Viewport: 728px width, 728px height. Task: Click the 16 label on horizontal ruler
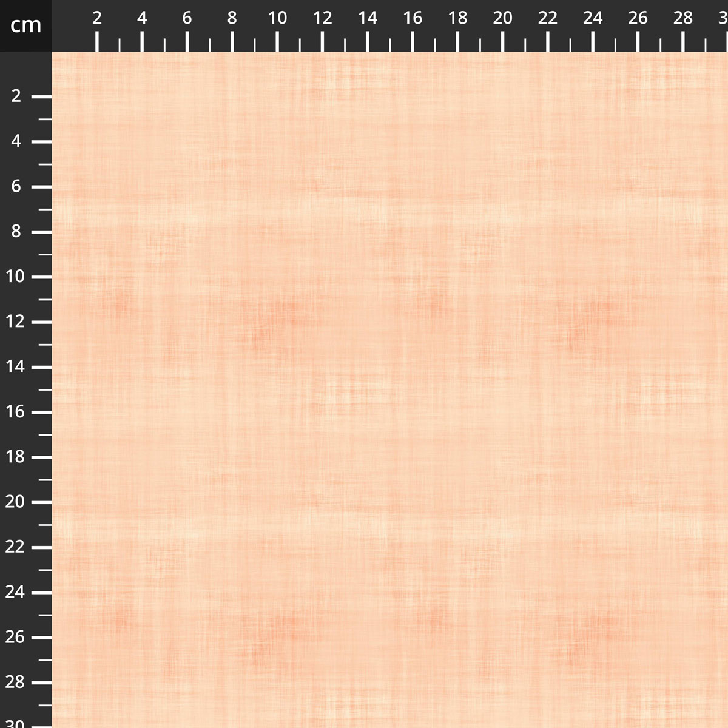pyautogui.click(x=413, y=18)
